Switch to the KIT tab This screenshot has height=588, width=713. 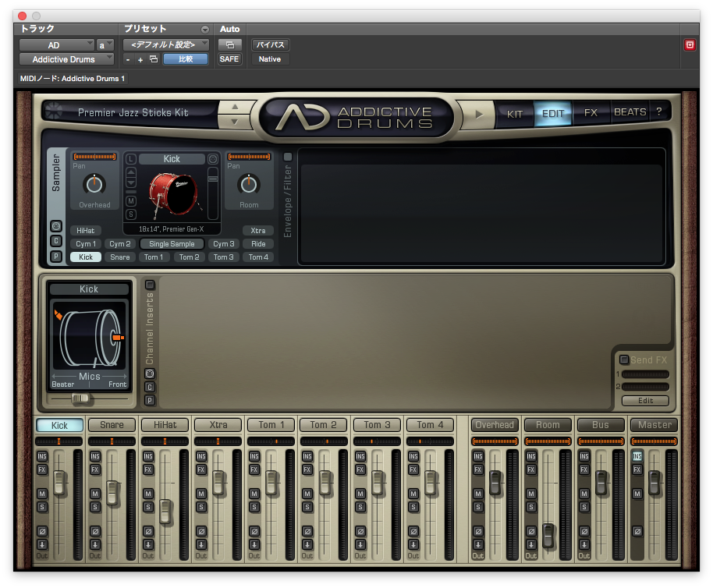tap(514, 114)
